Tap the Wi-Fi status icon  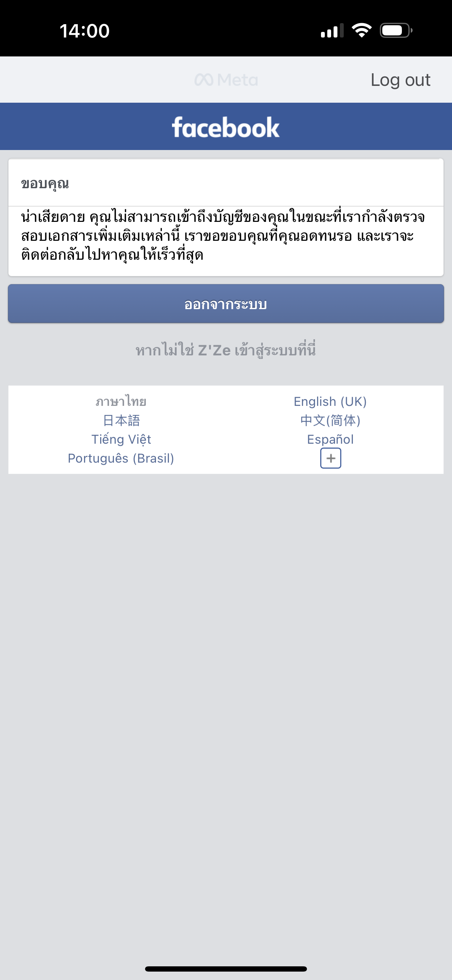(x=362, y=30)
